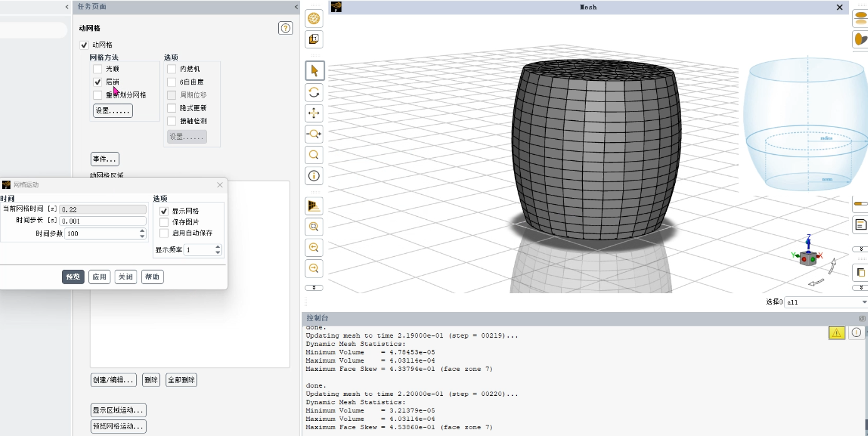Image resolution: width=868 pixels, height=436 pixels.
Task: Click the yellow warning icon in console
Action: (837, 333)
